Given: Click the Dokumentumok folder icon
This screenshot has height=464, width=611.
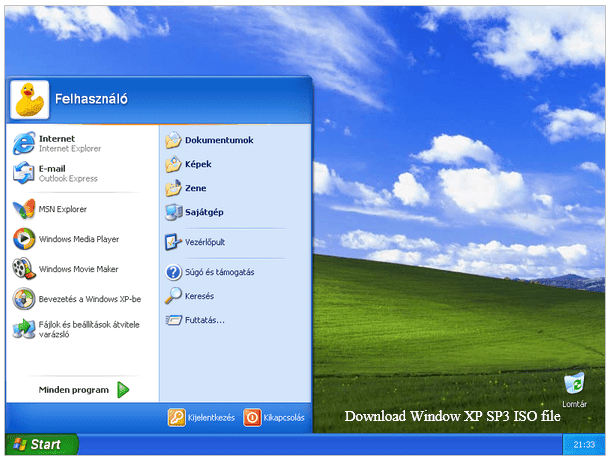Looking at the screenshot, I should [x=173, y=140].
